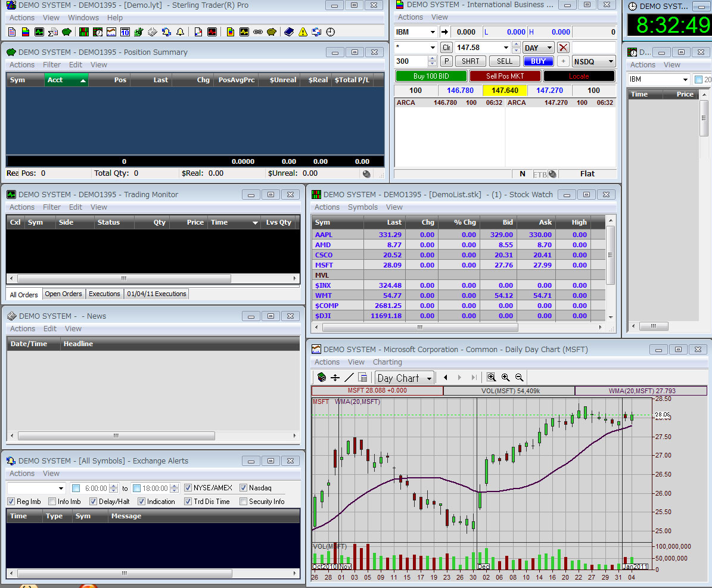Screen dimensions: 712x588
Task: Uncheck the Nasdaq checkbox
Action: pyautogui.click(x=243, y=488)
